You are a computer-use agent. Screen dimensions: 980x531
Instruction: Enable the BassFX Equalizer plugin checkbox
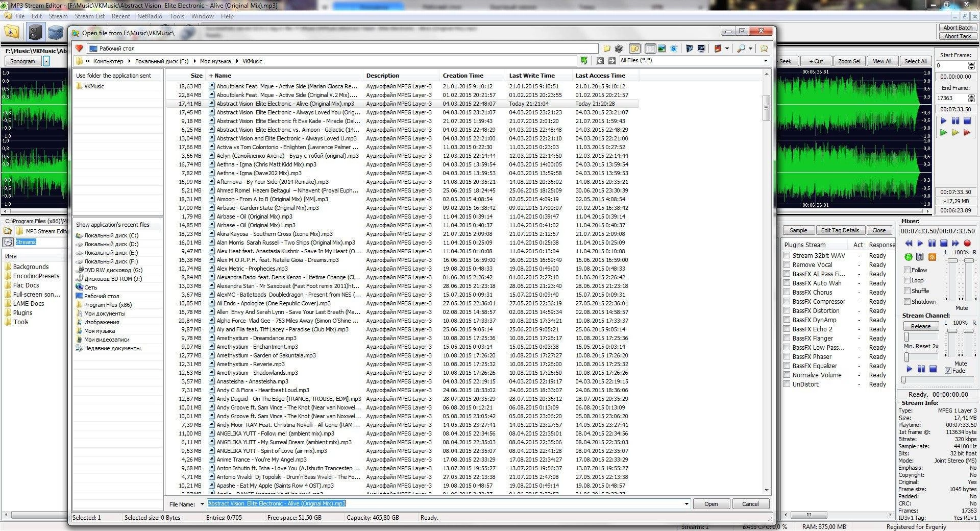point(787,366)
